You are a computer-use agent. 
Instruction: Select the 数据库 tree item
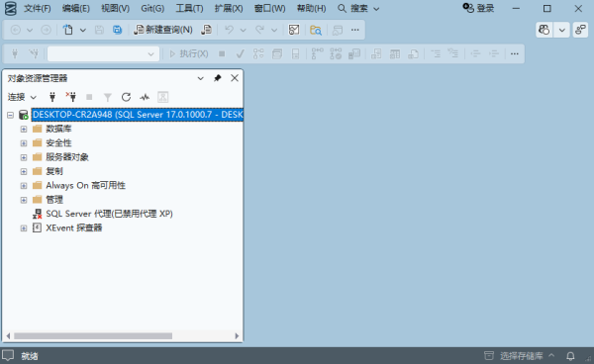point(58,129)
